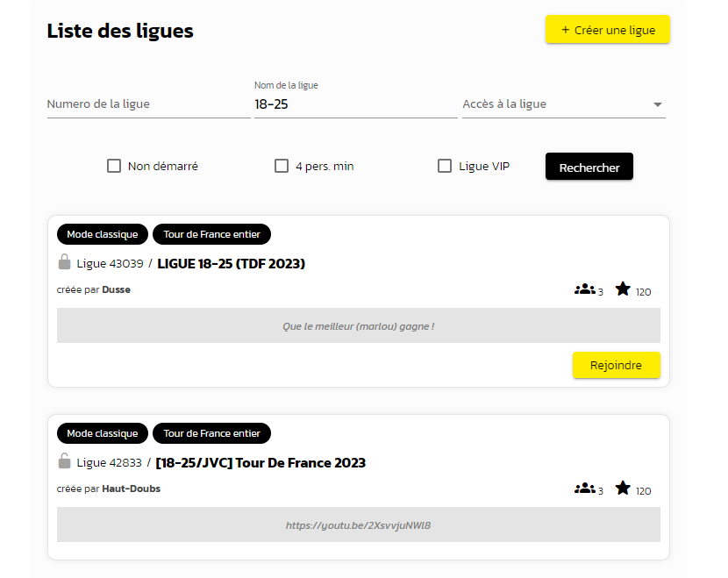This screenshot has height=578, width=728.
Task: Toggle the Ligue VIP checkbox
Action: click(x=445, y=166)
